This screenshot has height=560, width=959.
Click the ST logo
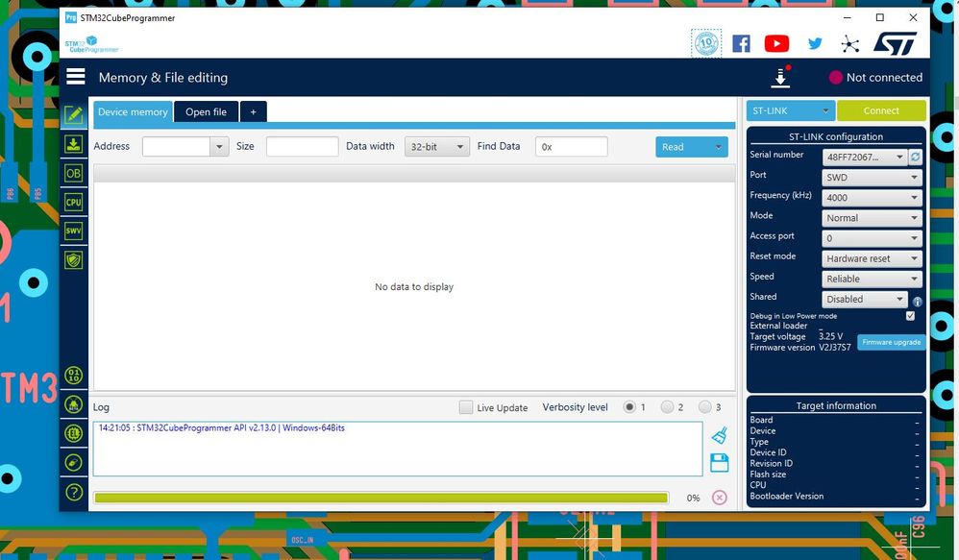point(895,43)
